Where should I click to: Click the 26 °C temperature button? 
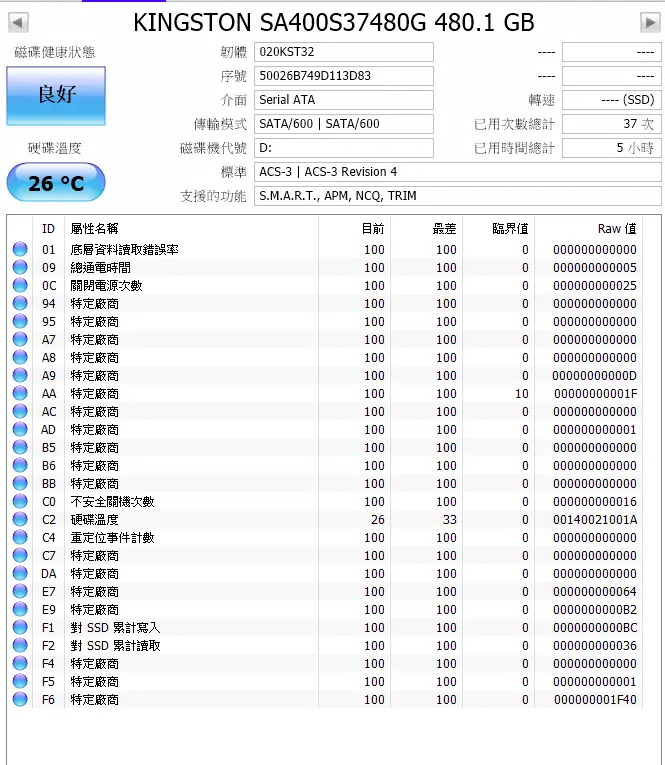click(x=56, y=182)
